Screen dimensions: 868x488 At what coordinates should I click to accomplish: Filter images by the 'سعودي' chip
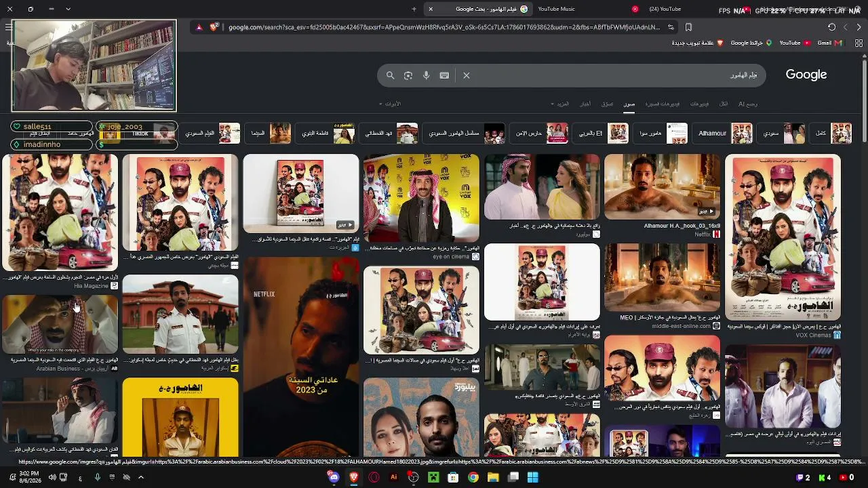click(x=782, y=133)
